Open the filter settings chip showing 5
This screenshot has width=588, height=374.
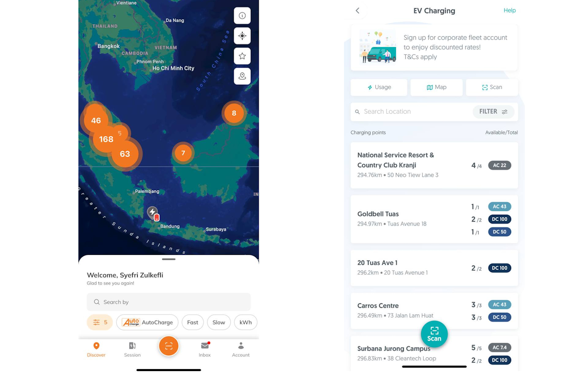tap(100, 323)
